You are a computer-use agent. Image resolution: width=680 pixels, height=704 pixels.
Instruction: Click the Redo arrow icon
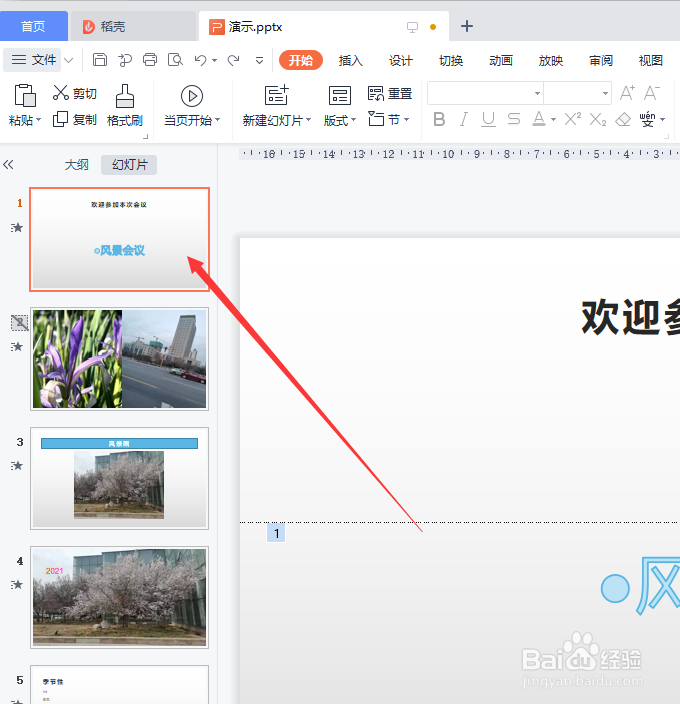233,60
